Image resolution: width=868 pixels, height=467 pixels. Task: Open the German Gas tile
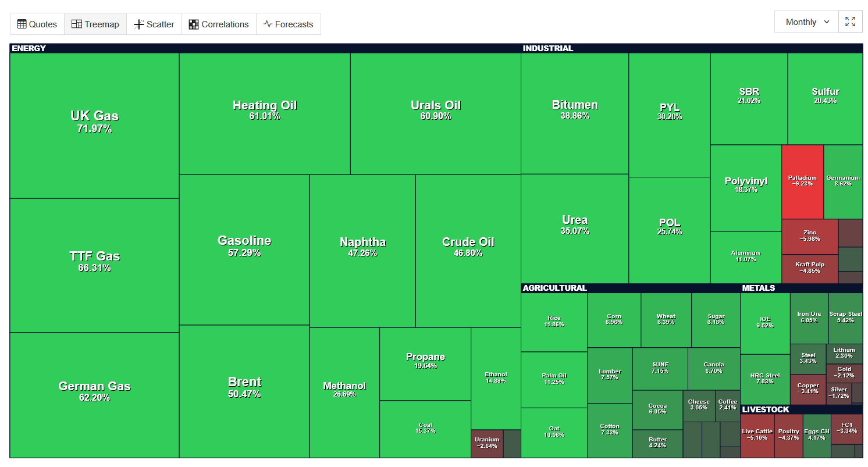click(94, 395)
